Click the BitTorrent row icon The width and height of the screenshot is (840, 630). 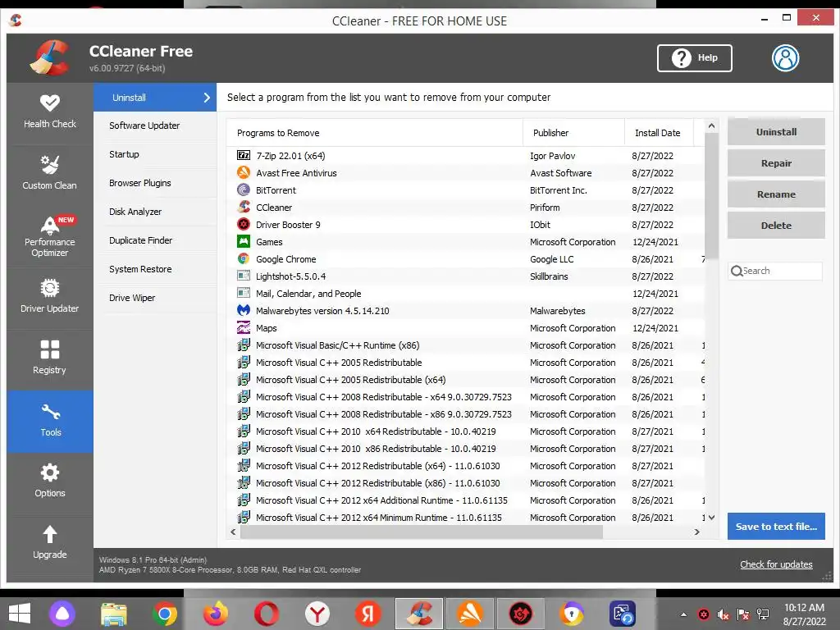coord(243,189)
